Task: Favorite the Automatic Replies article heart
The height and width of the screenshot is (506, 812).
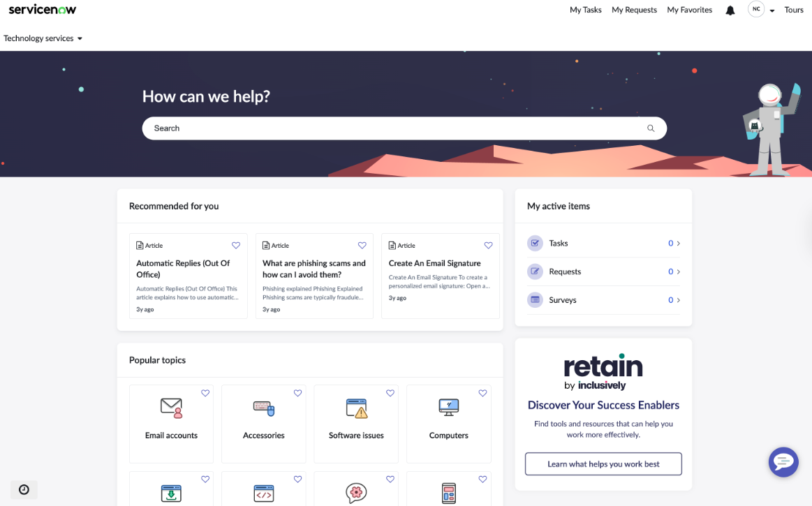Action: pos(235,246)
